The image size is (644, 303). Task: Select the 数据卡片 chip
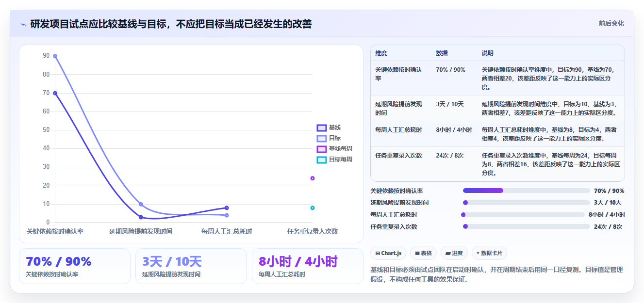489,253
